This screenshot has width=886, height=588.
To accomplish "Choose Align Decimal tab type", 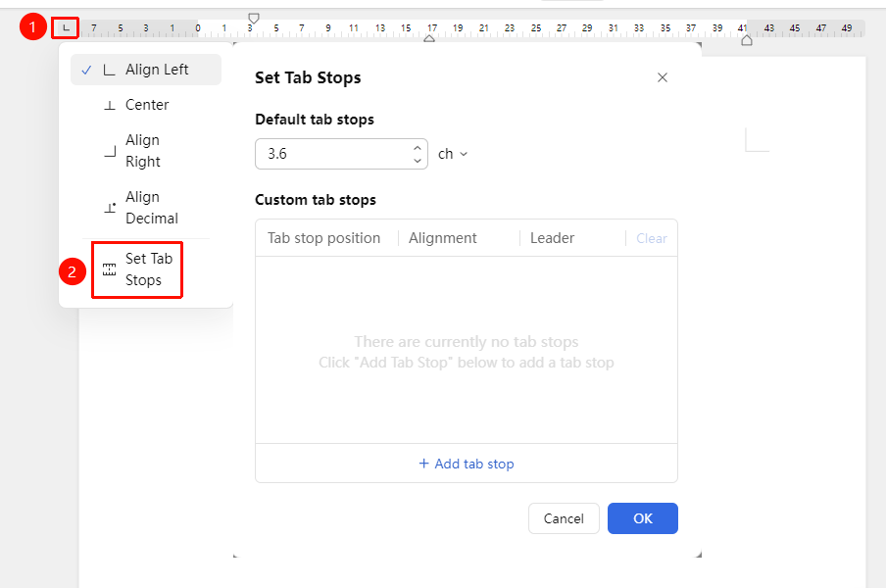I will coord(146,208).
